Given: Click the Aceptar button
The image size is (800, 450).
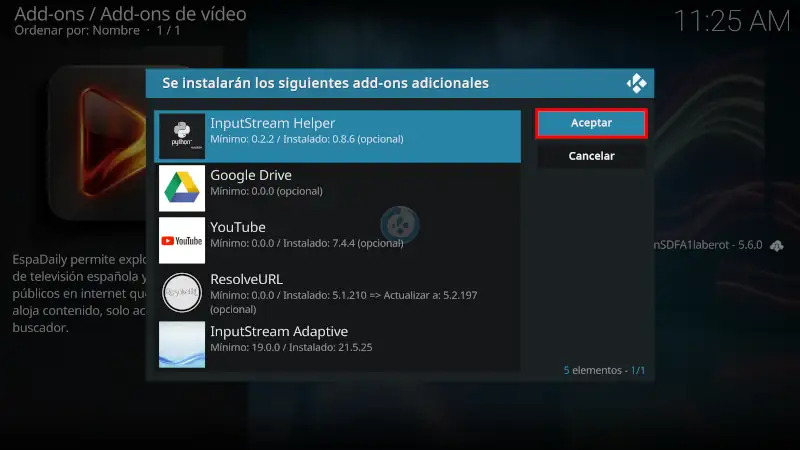Looking at the screenshot, I should coord(591,123).
